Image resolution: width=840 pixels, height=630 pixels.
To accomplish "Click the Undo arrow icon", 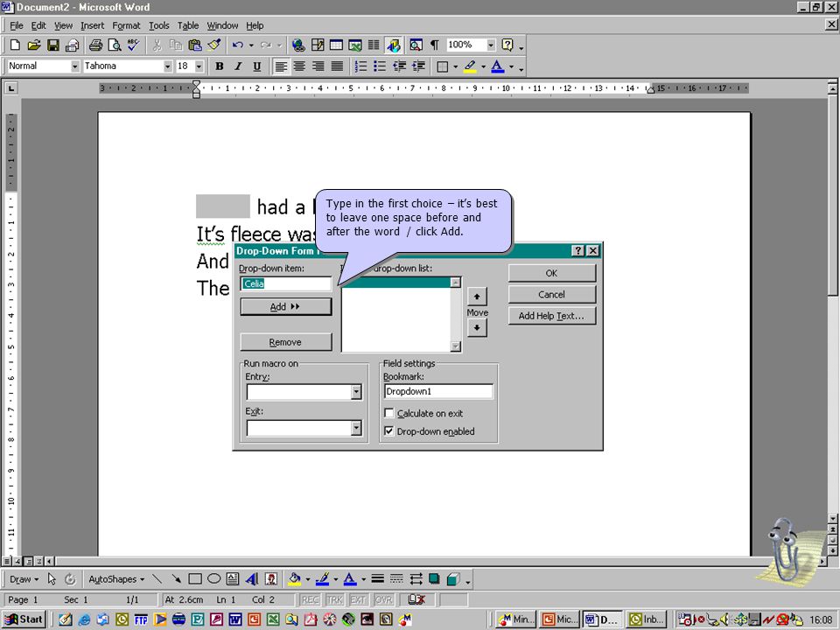I will [237, 45].
